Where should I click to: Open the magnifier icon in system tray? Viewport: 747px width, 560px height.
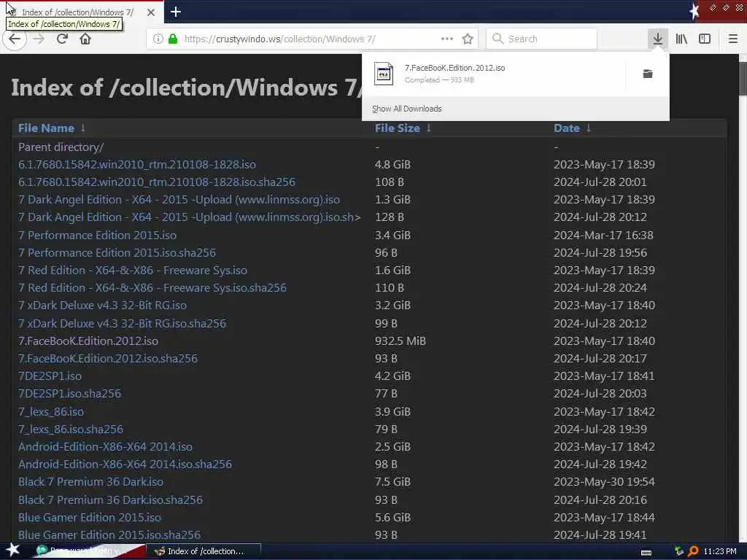click(693, 551)
